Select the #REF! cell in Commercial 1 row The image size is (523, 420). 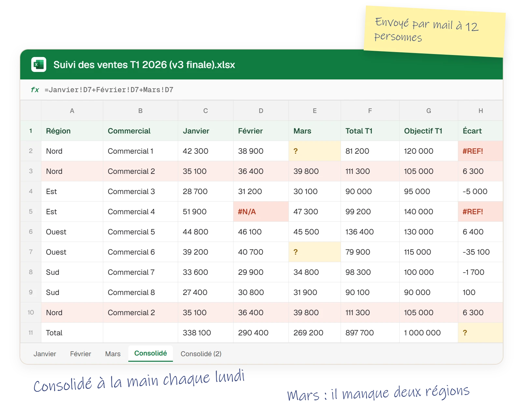coord(480,151)
